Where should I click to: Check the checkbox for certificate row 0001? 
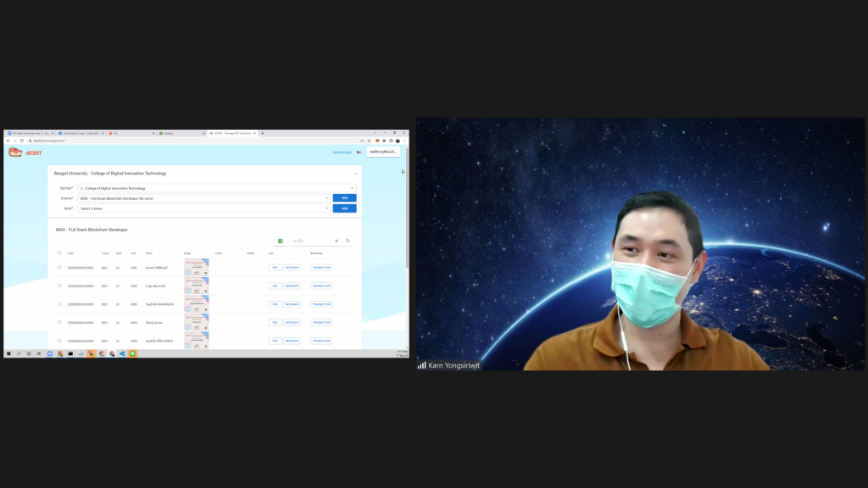tap(59, 267)
